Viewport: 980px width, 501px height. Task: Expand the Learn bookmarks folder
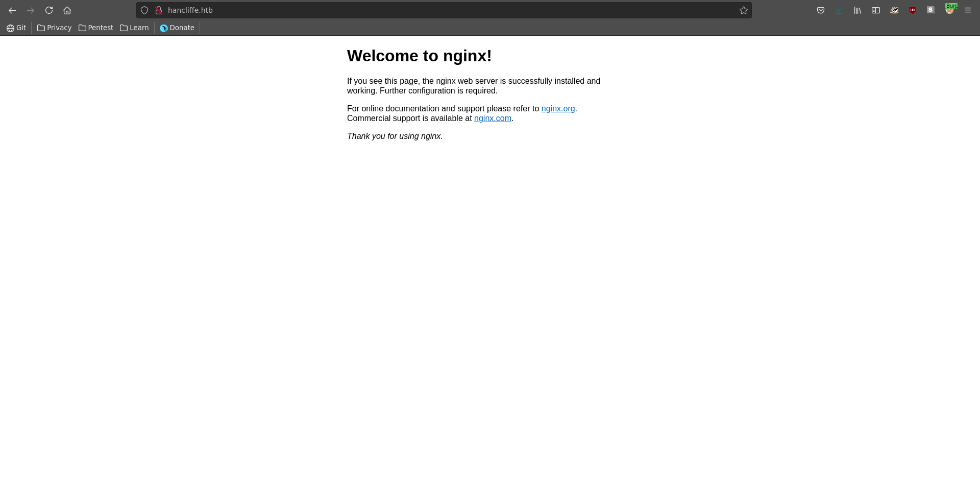pos(134,28)
